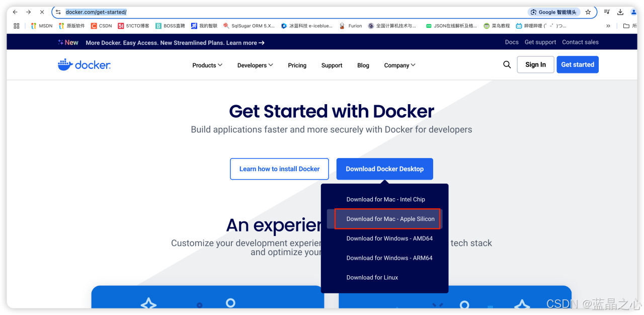
Task: Open the SqlSugar ORM bookmark
Action: click(249, 26)
